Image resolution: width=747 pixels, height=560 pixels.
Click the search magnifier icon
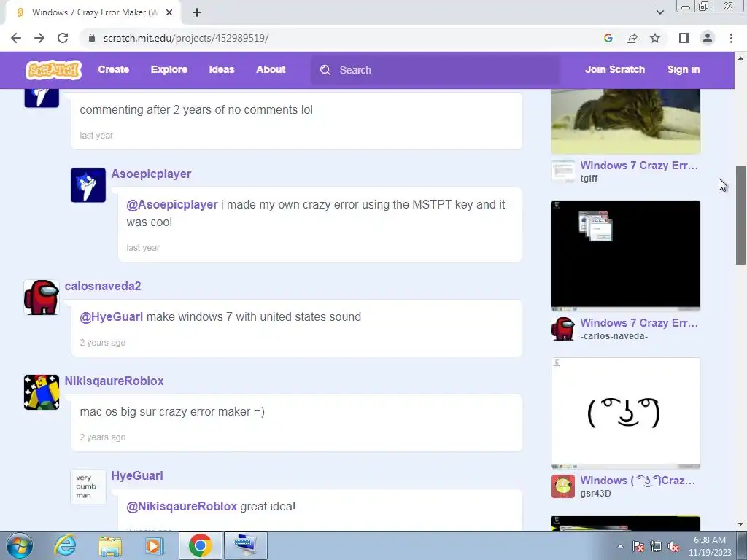[325, 70]
